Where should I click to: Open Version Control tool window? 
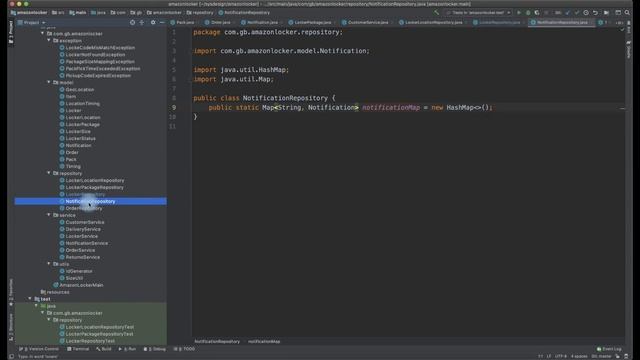pos(39,349)
